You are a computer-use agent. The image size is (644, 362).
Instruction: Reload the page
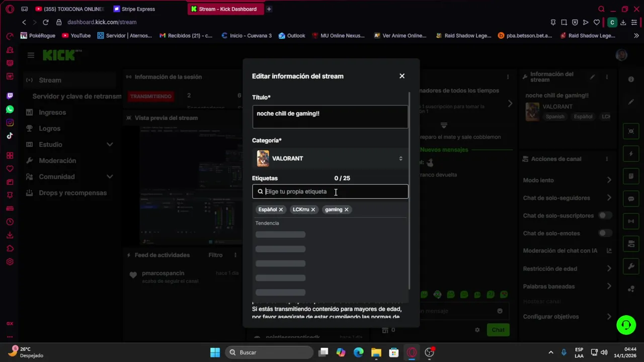(45, 22)
